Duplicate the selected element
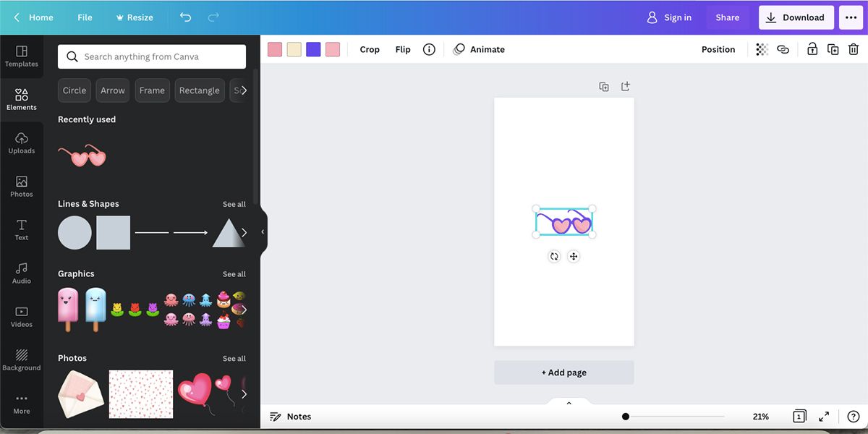 coord(833,48)
